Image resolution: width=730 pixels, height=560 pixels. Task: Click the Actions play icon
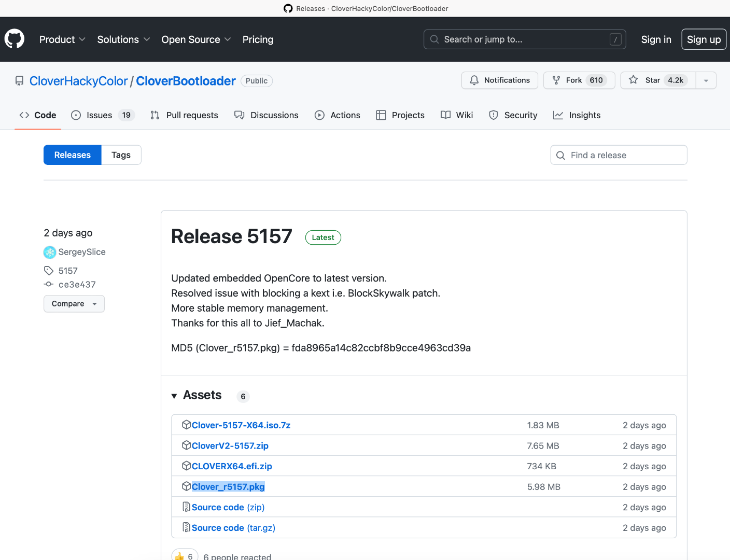pyautogui.click(x=319, y=115)
